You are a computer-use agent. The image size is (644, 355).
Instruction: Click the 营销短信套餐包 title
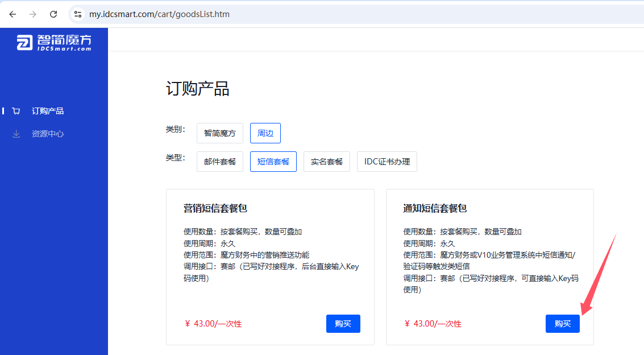coord(215,208)
